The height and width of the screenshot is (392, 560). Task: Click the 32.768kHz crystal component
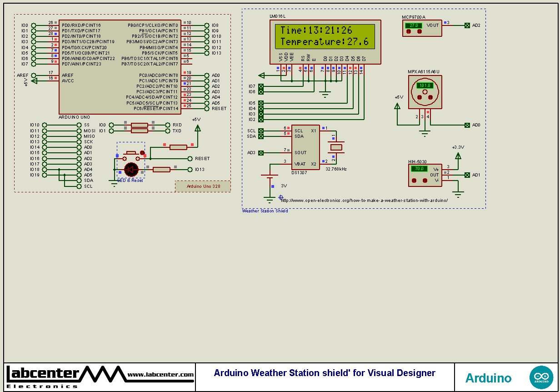pyautogui.click(x=335, y=148)
